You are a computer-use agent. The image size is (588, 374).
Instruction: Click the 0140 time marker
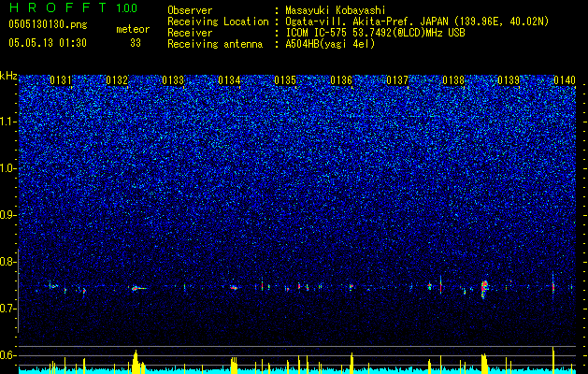pyautogui.click(x=565, y=80)
